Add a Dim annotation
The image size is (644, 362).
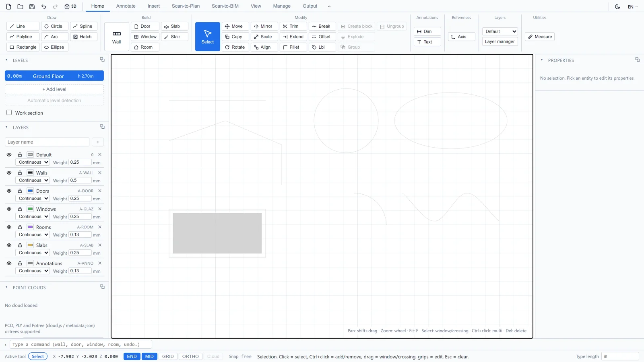[x=427, y=31]
